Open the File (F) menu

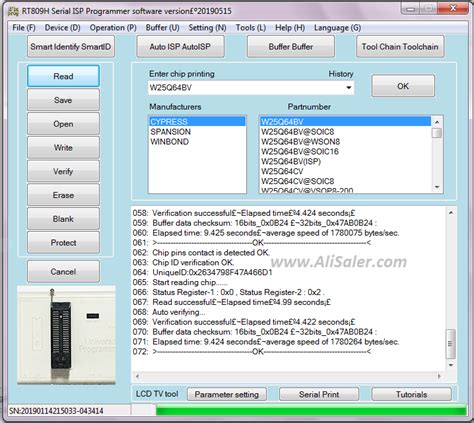click(x=24, y=28)
